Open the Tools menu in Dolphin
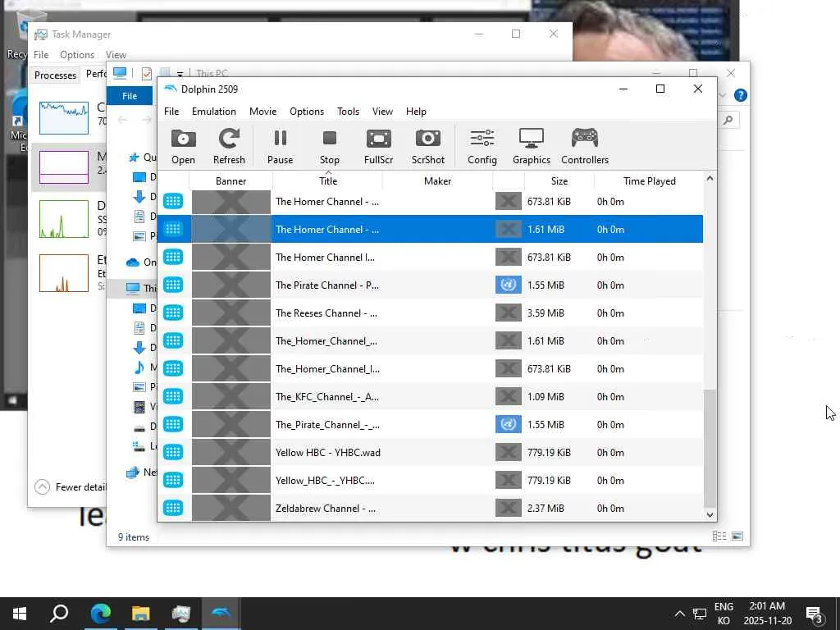This screenshot has width=840, height=630. [348, 112]
